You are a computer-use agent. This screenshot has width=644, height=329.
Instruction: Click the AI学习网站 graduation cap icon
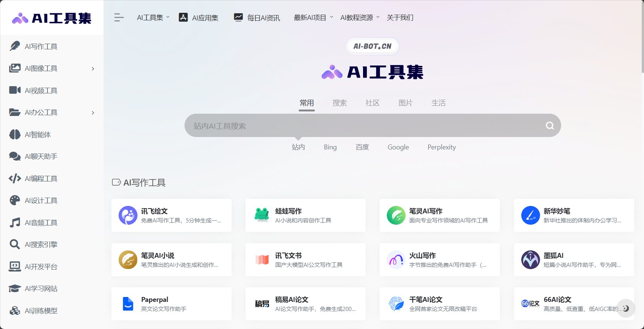pyautogui.click(x=15, y=288)
